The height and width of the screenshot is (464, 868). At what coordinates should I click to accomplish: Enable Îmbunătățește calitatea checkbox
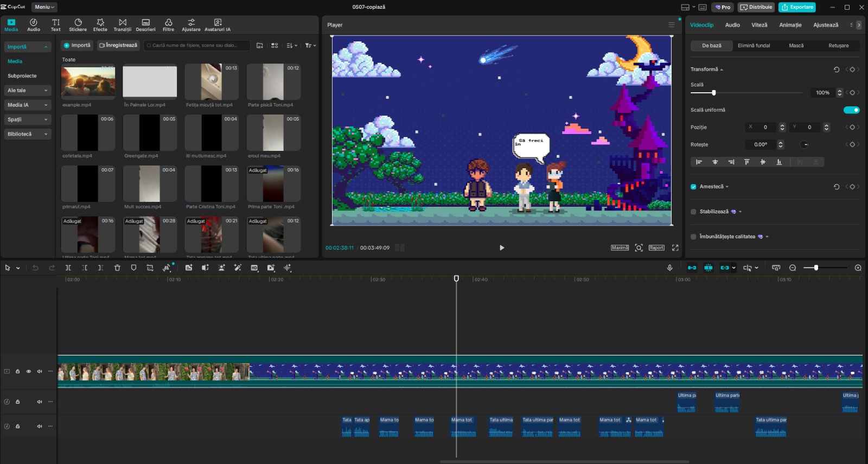point(693,237)
